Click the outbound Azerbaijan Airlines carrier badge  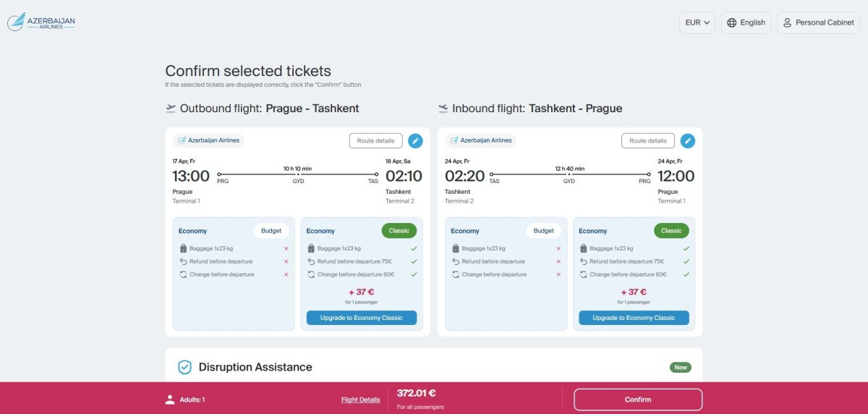(x=208, y=140)
